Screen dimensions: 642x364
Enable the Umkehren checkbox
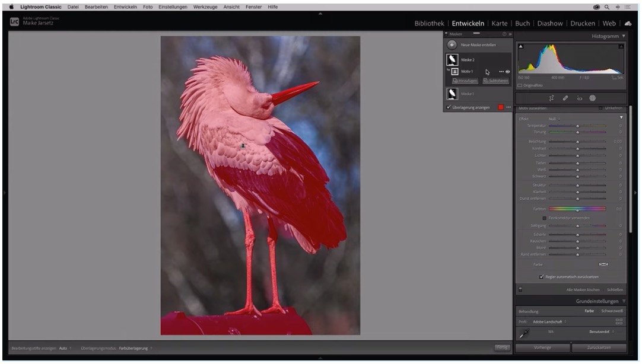(x=600, y=108)
